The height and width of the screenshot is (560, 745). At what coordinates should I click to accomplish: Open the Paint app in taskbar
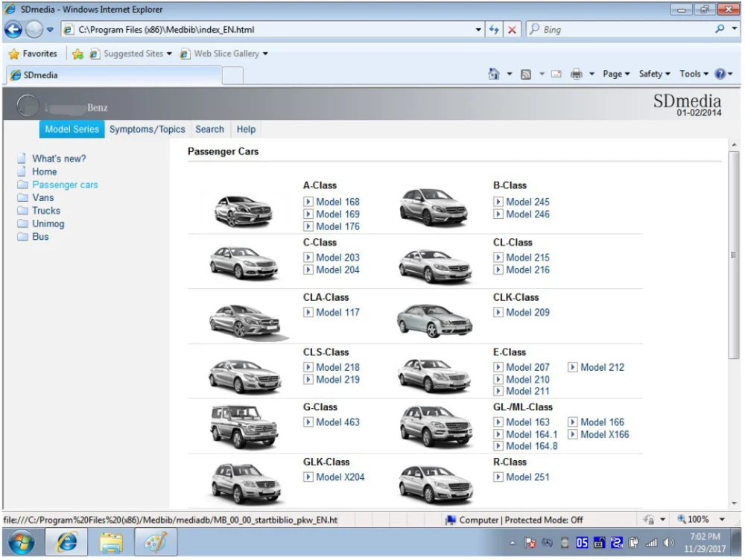156,542
